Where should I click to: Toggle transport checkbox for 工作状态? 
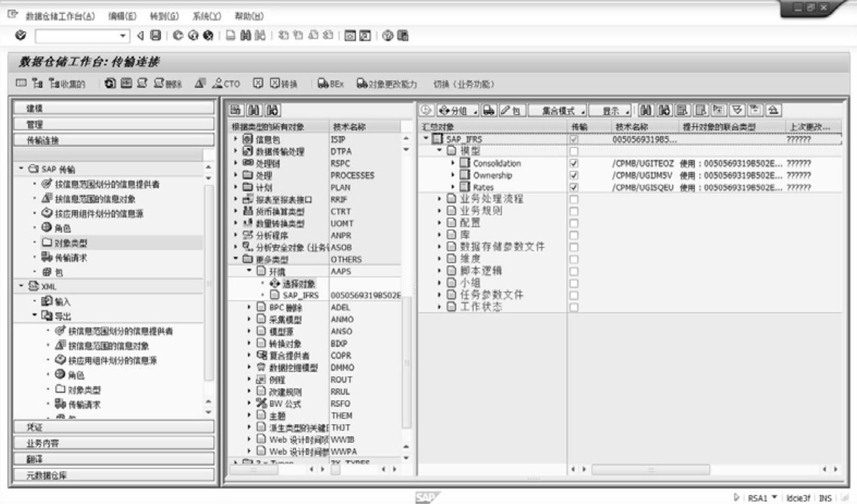574,307
